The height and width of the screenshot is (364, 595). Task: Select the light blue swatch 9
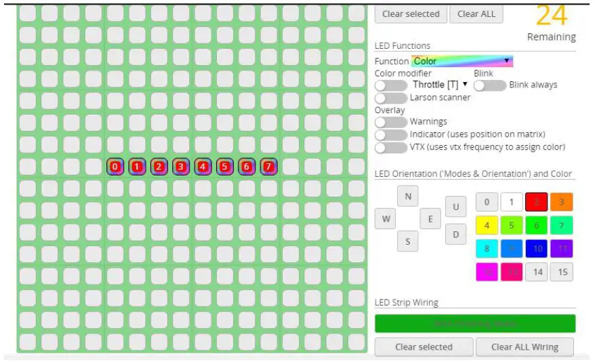(512, 249)
